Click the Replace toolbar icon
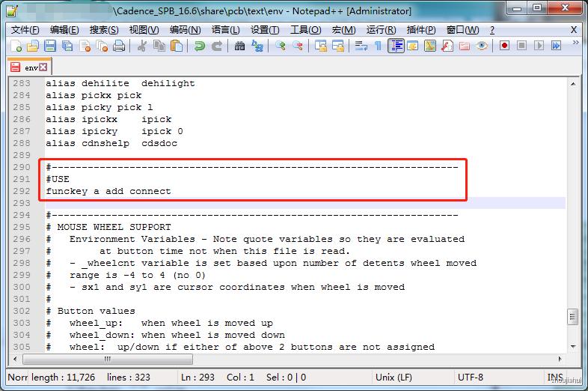Viewport: 588px width, 391px height. (x=257, y=46)
